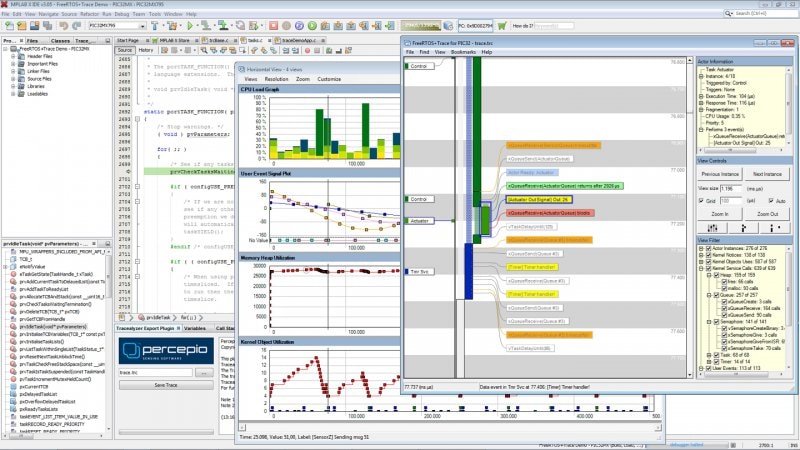The height and width of the screenshot is (450, 800).
Task: Click the middle view-control icon below Zoom buttons
Action: tap(742, 228)
